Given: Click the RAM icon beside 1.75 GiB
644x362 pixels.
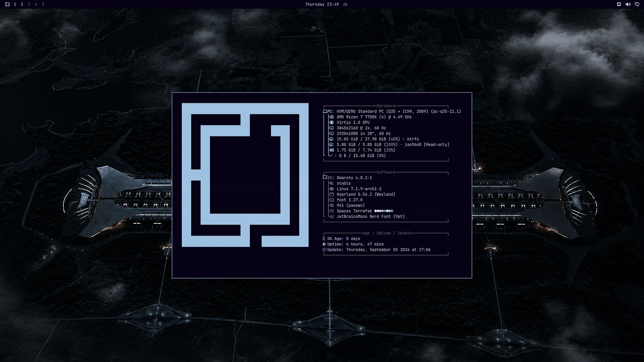Looking at the screenshot, I should pos(332,150).
